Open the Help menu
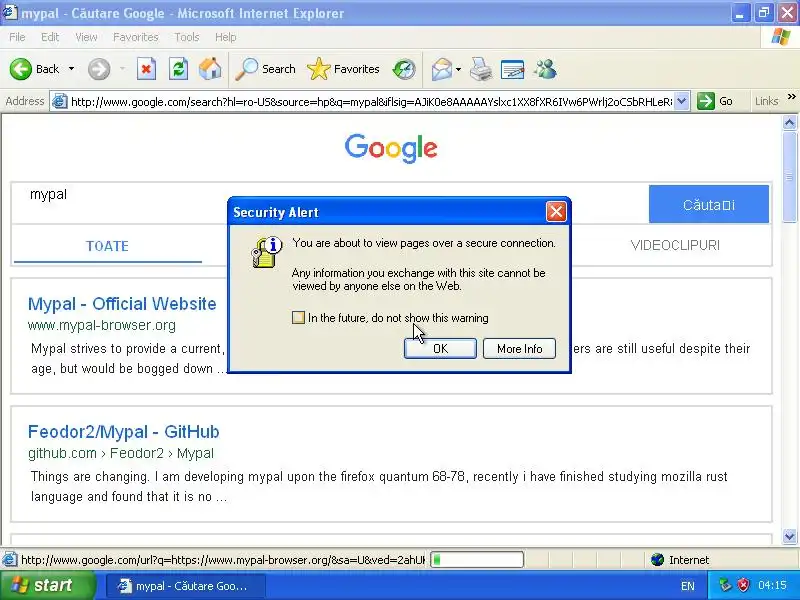The image size is (800, 600). click(x=225, y=37)
